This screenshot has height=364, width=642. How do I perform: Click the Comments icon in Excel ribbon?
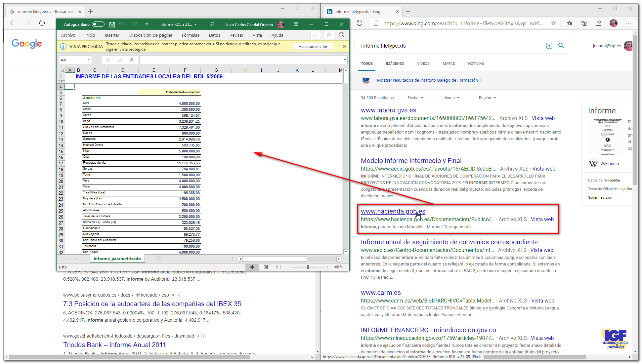pos(328,35)
